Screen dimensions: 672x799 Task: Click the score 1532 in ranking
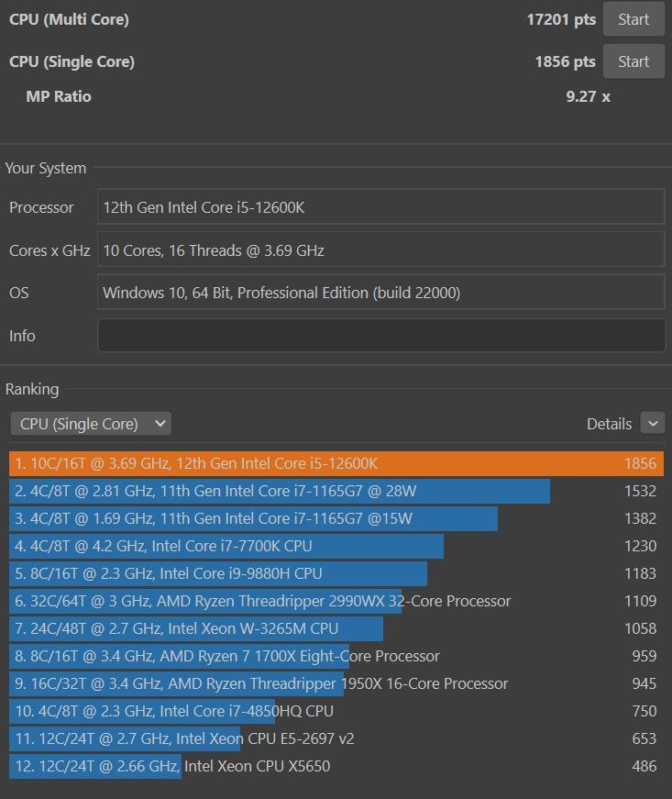(x=640, y=491)
